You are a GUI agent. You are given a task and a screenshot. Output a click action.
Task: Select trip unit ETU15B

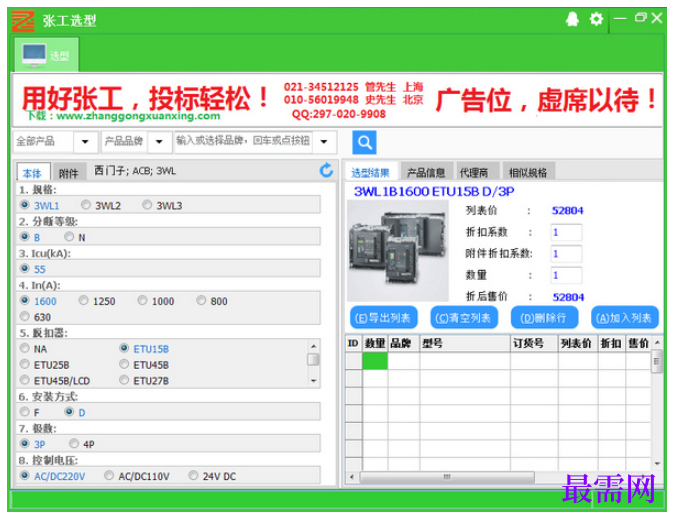124,348
